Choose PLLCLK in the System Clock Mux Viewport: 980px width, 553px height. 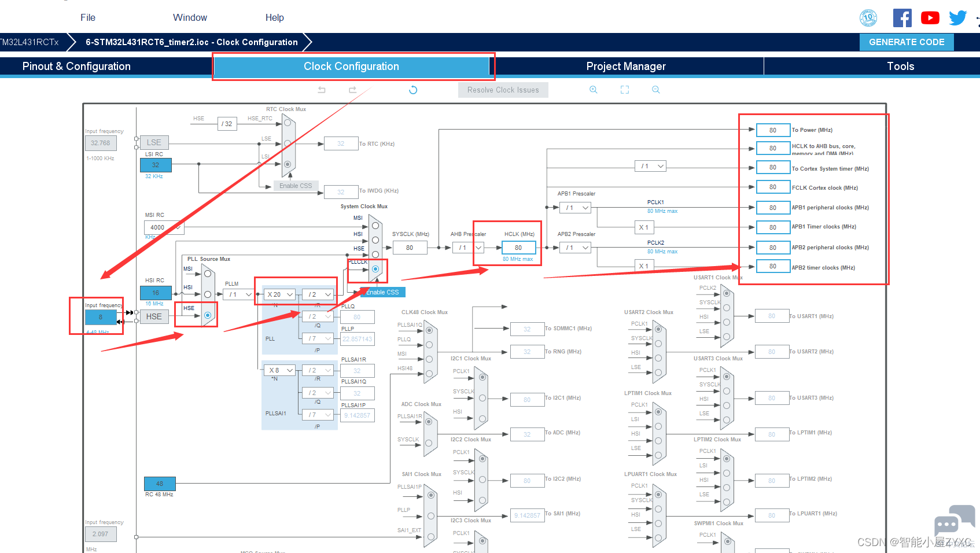point(375,269)
